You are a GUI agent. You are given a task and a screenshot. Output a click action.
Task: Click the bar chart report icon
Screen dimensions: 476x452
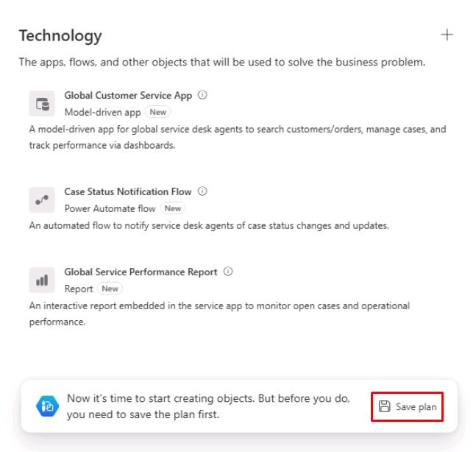[x=42, y=280]
